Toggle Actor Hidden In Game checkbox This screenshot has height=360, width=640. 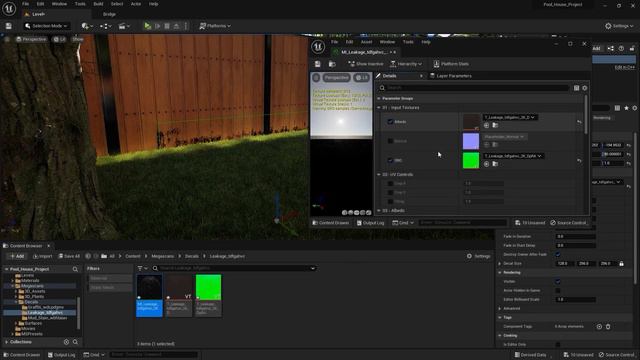558,290
